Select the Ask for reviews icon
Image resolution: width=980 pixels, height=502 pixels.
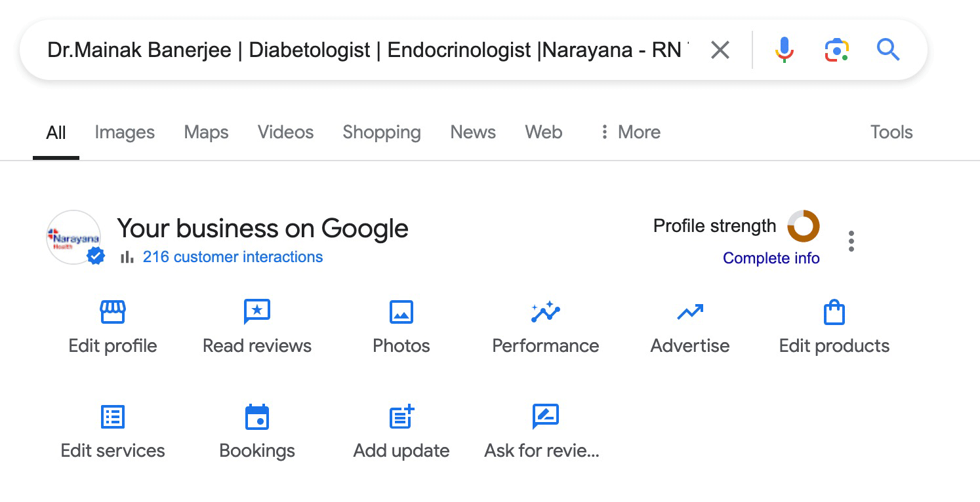(x=545, y=431)
